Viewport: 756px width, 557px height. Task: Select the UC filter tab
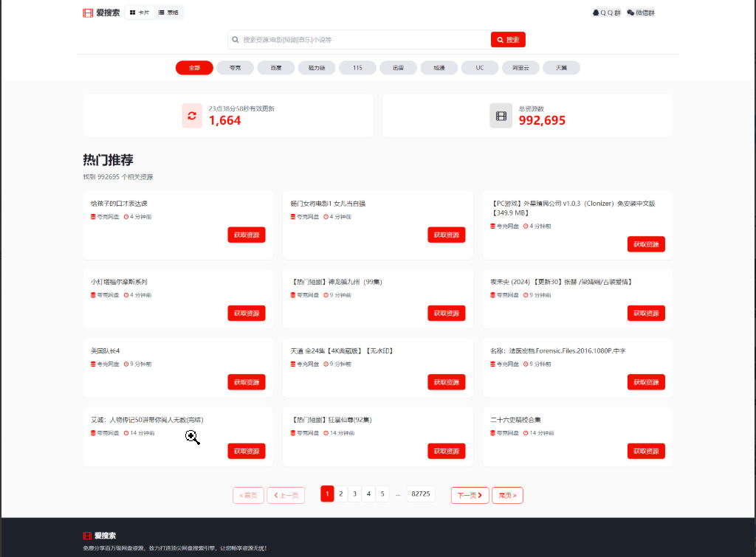coord(480,68)
